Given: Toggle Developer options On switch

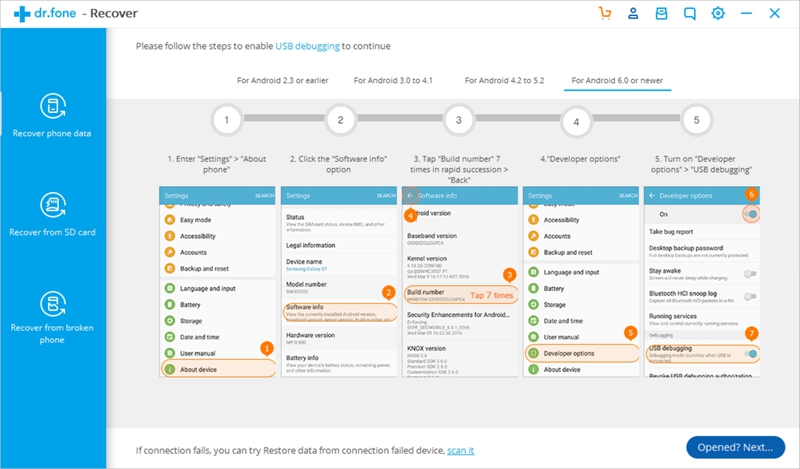Looking at the screenshot, I should point(751,214).
